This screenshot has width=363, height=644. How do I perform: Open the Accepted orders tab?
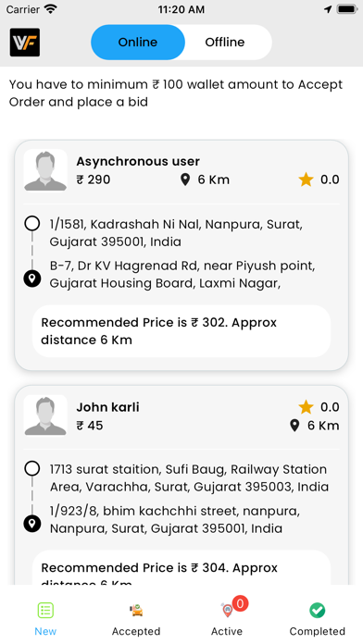click(136, 618)
